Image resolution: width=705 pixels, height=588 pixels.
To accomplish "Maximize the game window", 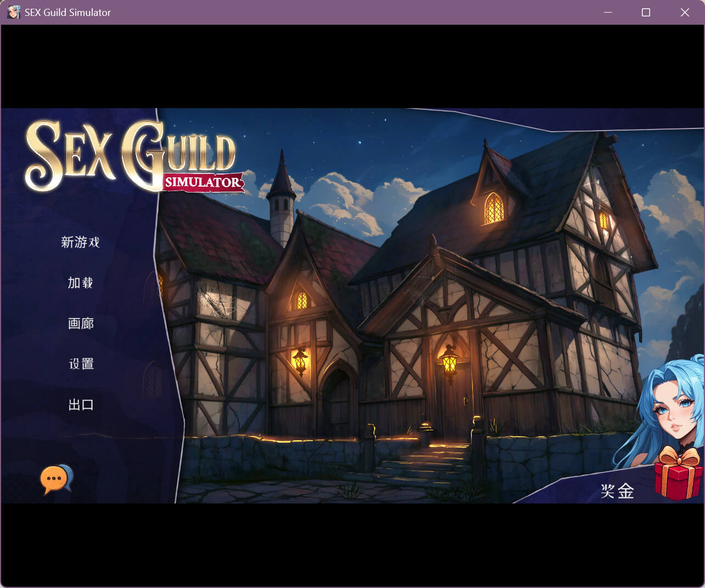I will point(646,12).
